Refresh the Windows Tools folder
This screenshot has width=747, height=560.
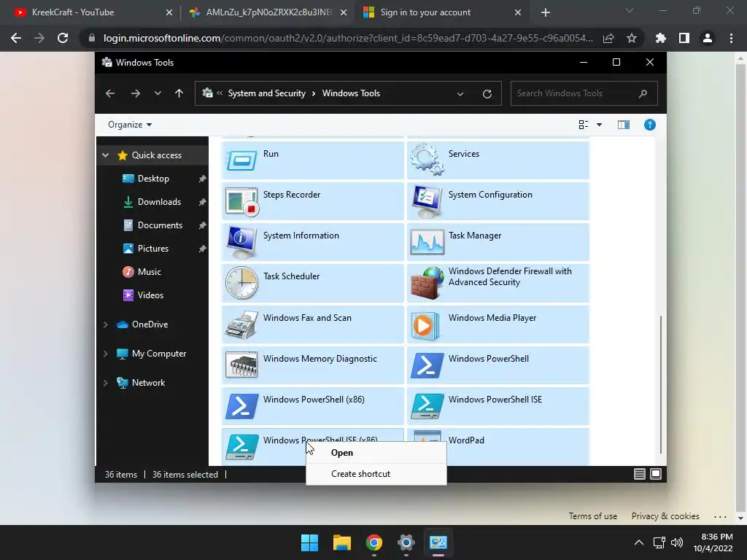point(487,94)
